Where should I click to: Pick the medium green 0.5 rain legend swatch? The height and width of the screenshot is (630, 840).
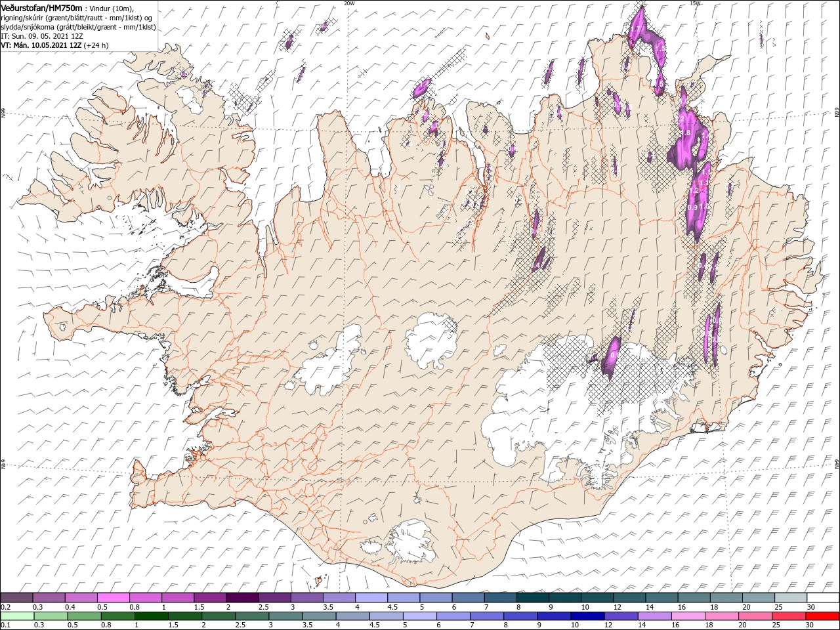pos(85,616)
